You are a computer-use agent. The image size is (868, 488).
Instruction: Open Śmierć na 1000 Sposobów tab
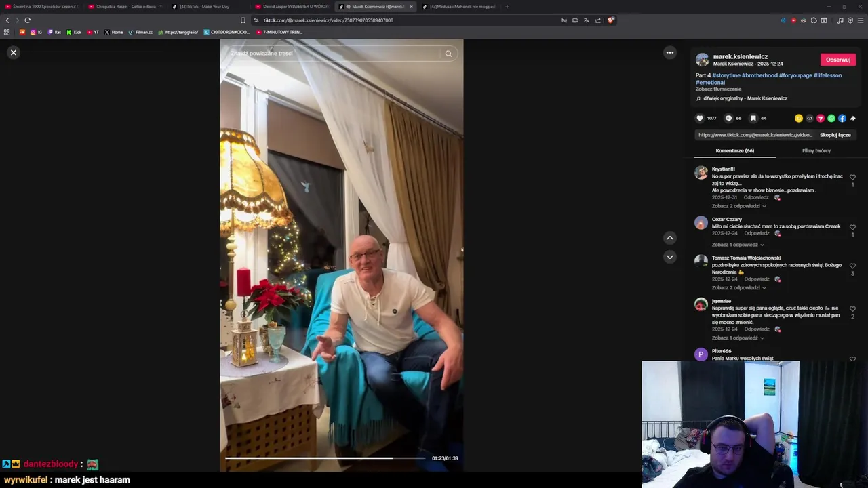tap(43, 7)
